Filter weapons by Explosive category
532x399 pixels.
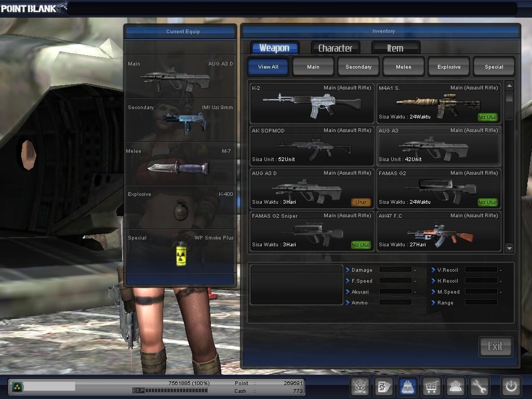tap(449, 66)
